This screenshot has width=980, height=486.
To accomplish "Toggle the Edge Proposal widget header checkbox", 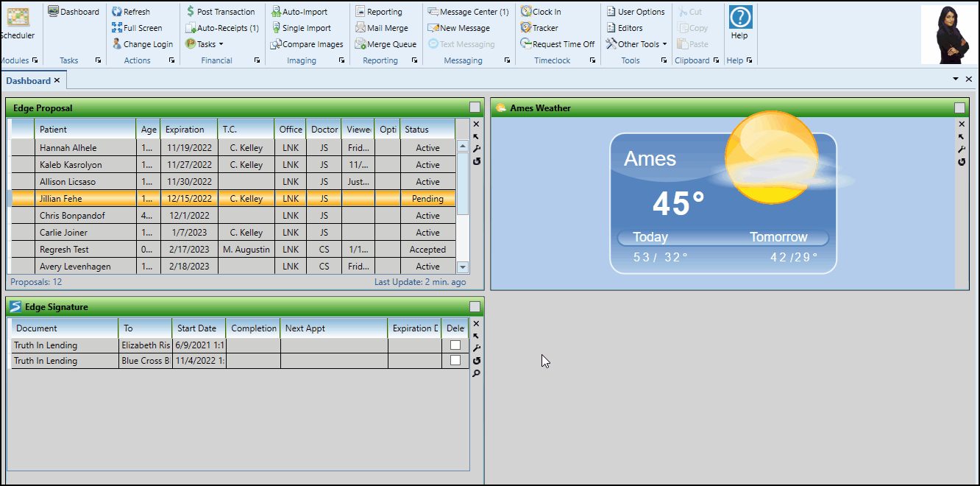I will 475,108.
